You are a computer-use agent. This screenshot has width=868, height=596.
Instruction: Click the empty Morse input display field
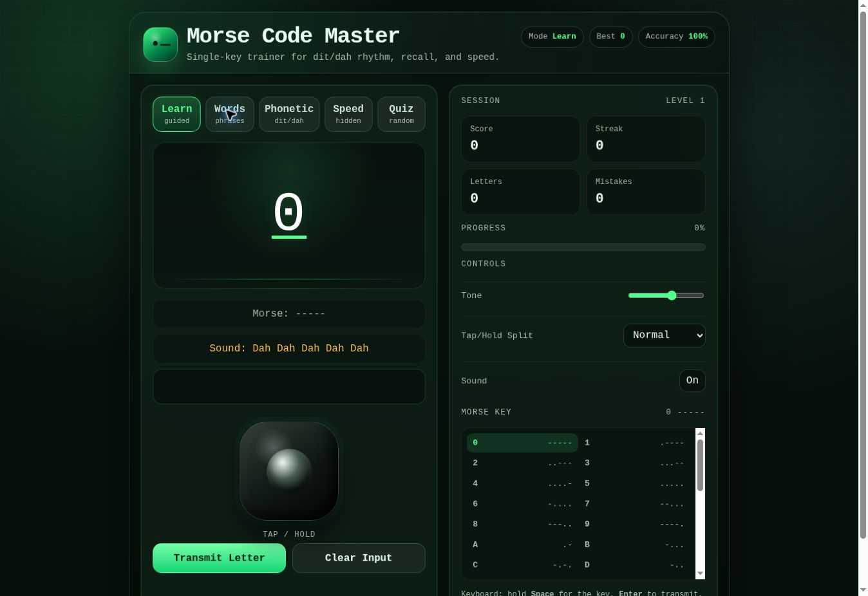point(289,386)
